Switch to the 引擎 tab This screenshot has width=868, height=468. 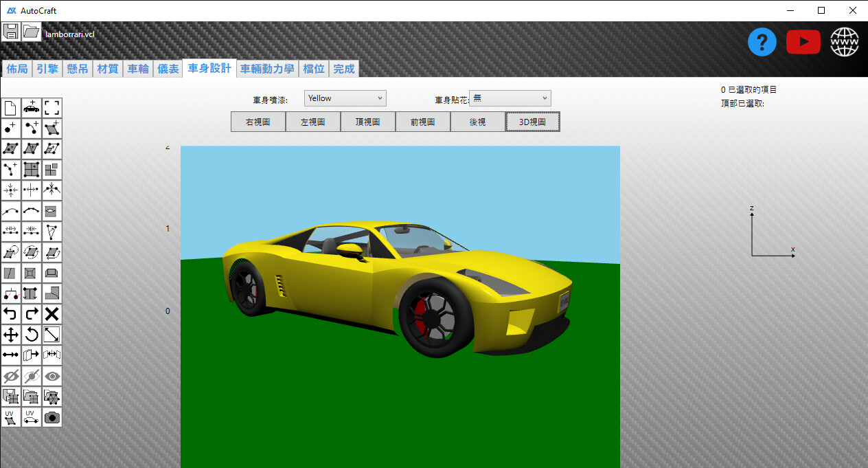[47, 69]
